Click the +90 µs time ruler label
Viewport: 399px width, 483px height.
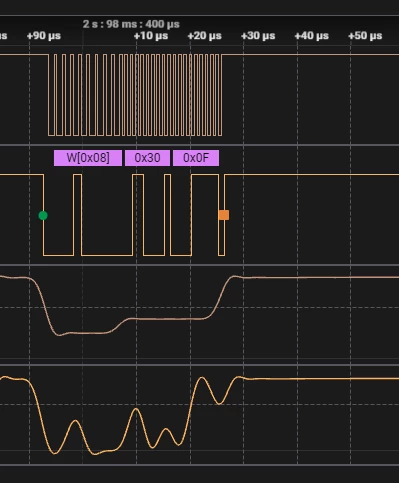44,36
